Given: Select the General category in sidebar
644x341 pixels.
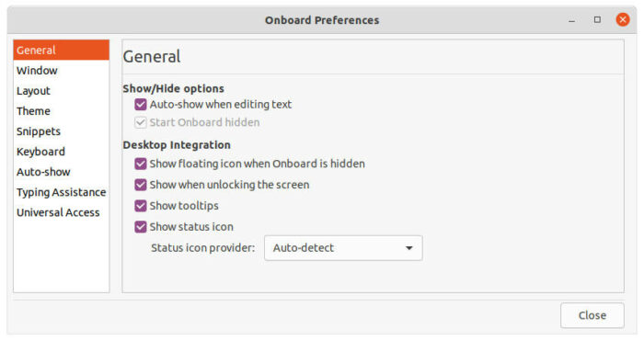Looking at the screenshot, I should pos(62,50).
